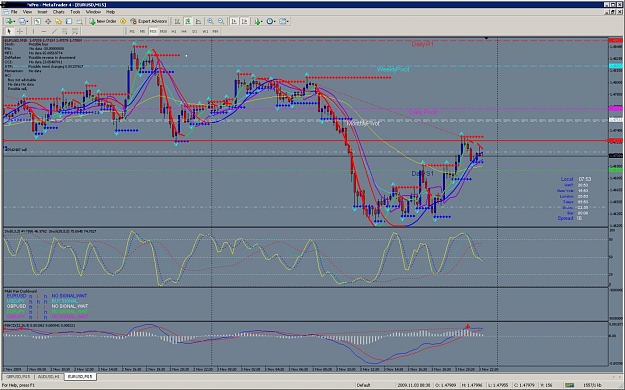Select the M30 timeframe
This screenshot has height=390, width=625.
(x=163, y=31)
